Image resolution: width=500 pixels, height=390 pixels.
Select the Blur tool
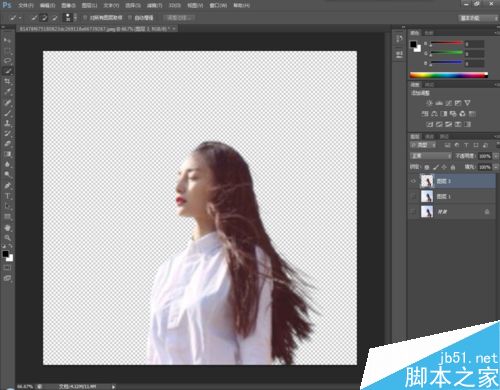point(7,164)
